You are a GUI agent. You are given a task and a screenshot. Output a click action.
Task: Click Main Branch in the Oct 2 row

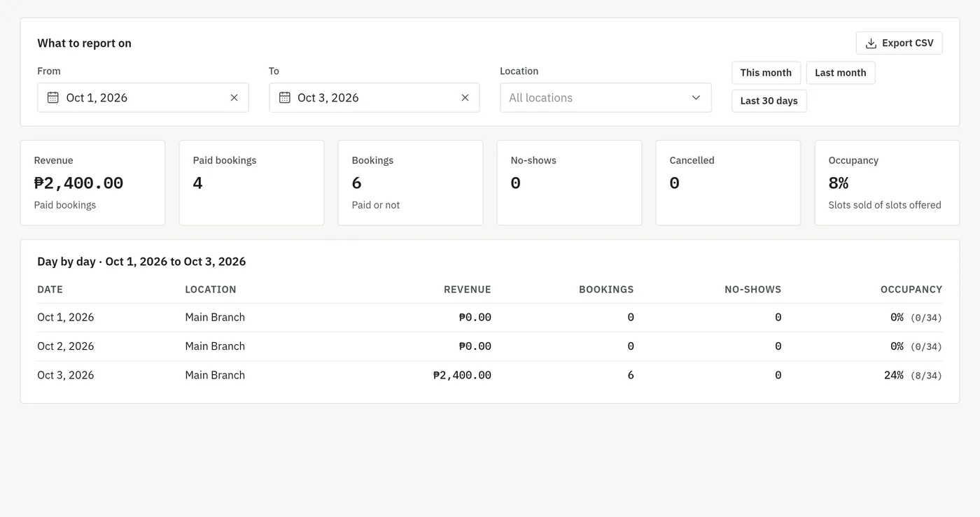215,346
